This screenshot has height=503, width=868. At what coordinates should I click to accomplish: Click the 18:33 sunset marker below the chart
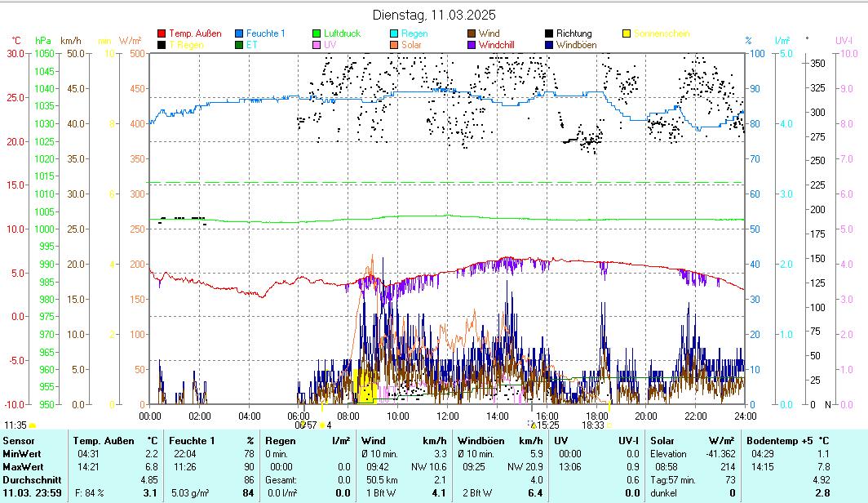pos(593,425)
